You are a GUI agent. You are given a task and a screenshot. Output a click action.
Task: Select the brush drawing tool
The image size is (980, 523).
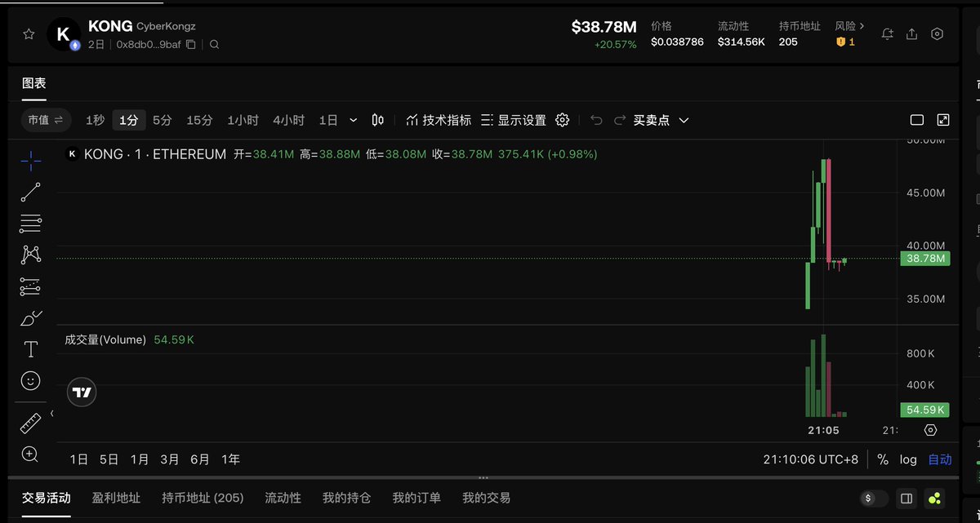(x=30, y=318)
